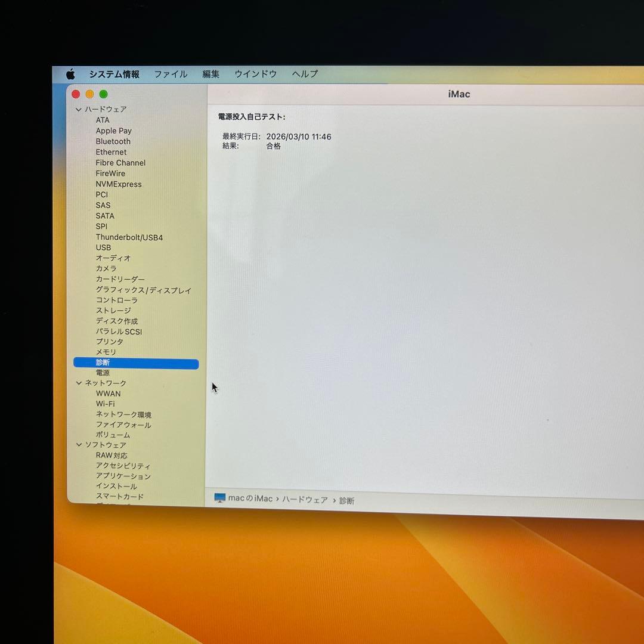Select 電源 in the sidebar

103,373
